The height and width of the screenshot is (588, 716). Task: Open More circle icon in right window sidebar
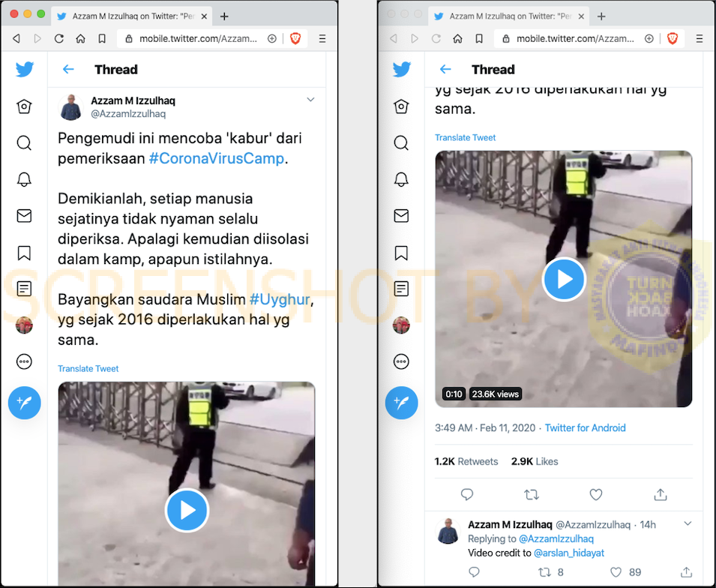401,361
